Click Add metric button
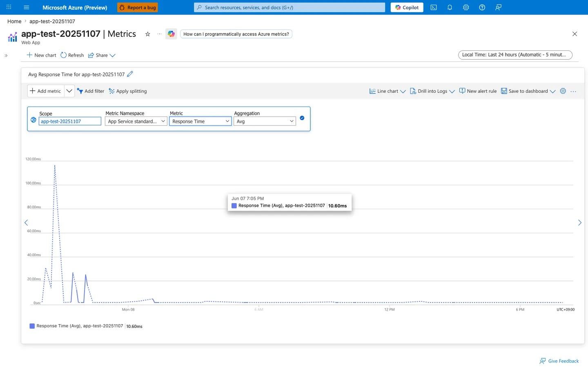This screenshot has width=588, height=368. click(46, 91)
